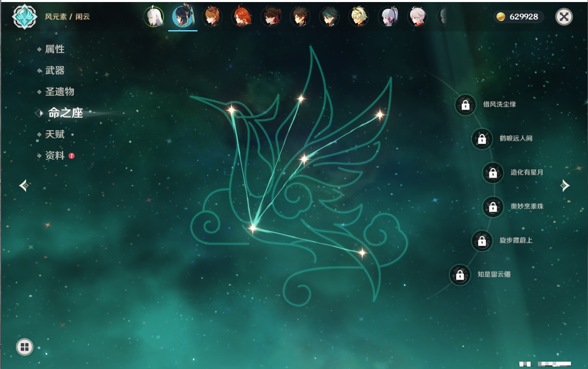588x369 pixels.
Task: Click the Mora amount 629928
Action: (x=524, y=17)
